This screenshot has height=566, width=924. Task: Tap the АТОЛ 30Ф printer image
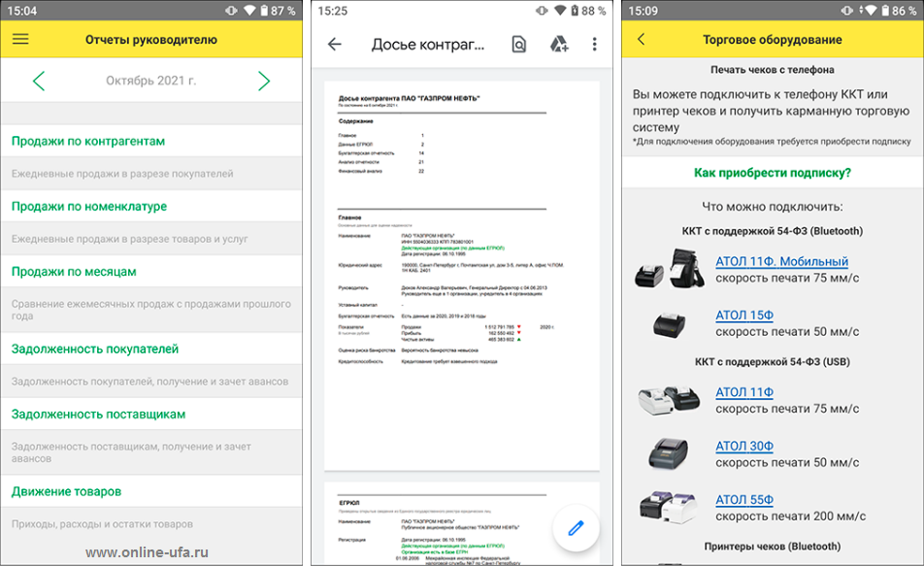[668, 453]
